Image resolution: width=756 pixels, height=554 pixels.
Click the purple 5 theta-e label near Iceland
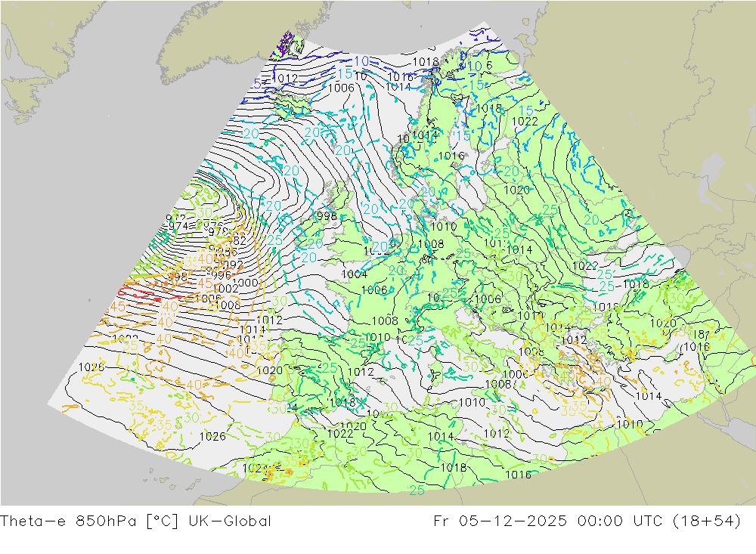258,83
